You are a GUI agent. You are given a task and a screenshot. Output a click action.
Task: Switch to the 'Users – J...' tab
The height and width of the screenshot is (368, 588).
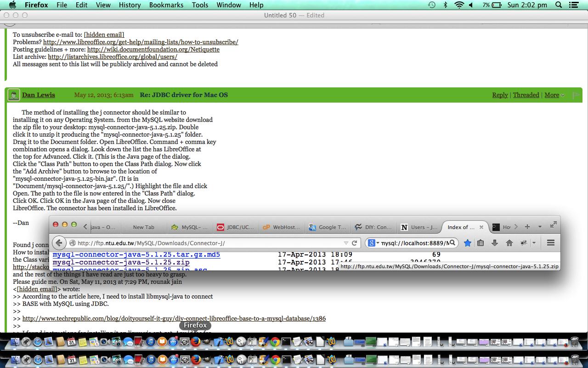[x=419, y=227]
